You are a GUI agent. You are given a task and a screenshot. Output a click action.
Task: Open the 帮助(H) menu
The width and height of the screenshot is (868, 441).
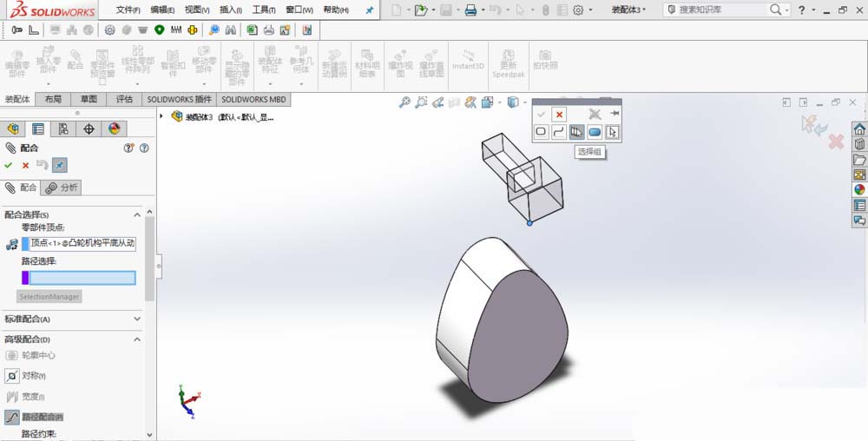tap(336, 10)
